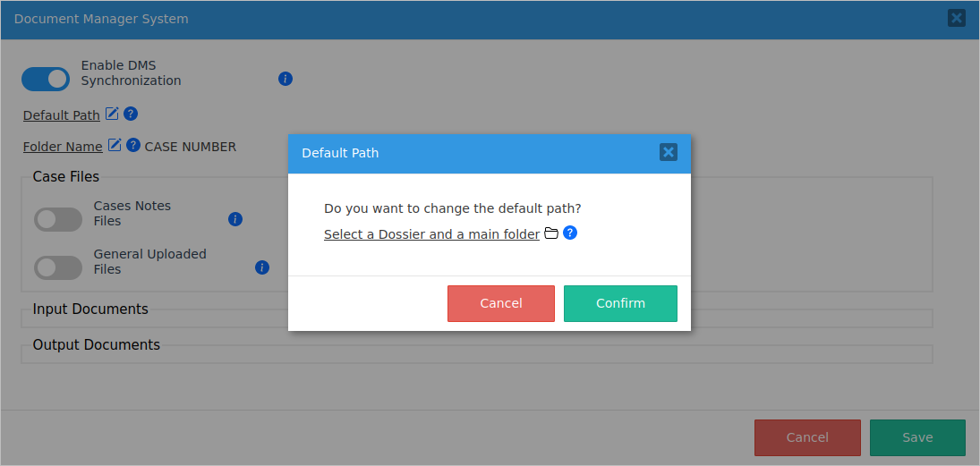Image resolution: width=980 pixels, height=466 pixels.
Task: Expand the Input Documents section
Action: 90,309
